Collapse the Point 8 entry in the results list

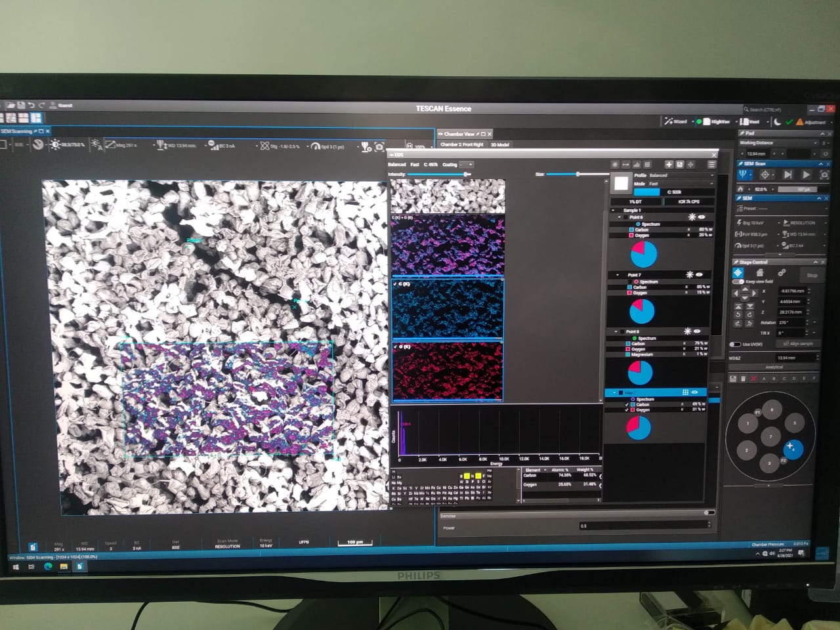(616, 330)
